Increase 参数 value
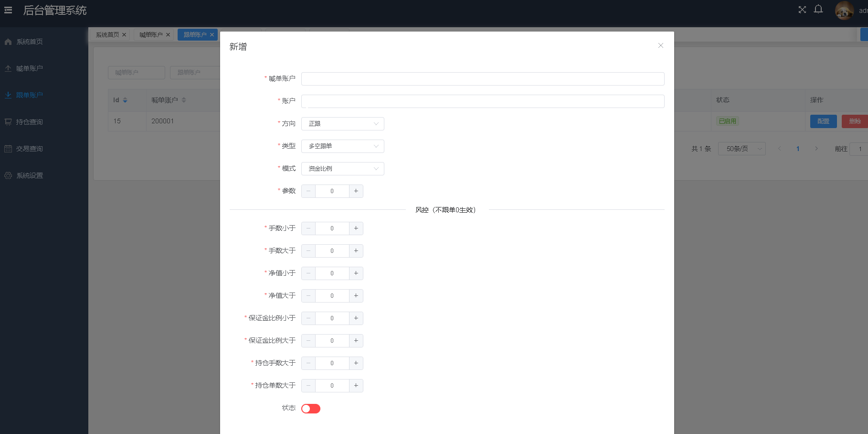The image size is (868, 434). pos(356,191)
